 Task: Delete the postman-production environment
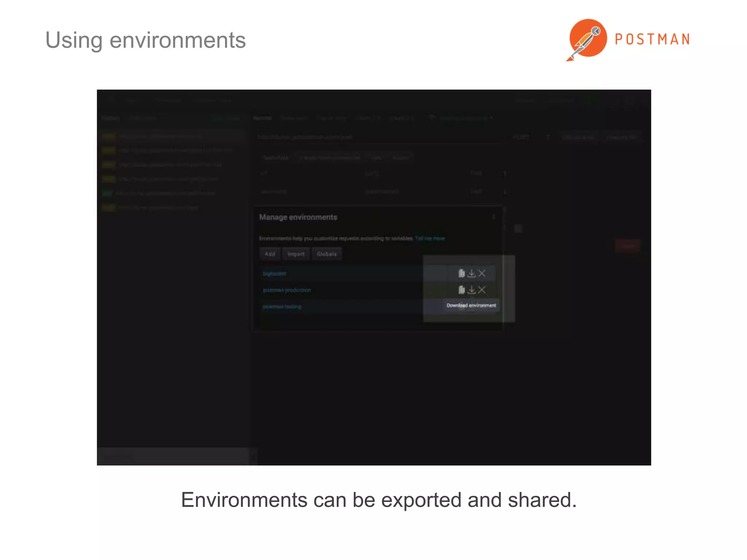[482, 290]
